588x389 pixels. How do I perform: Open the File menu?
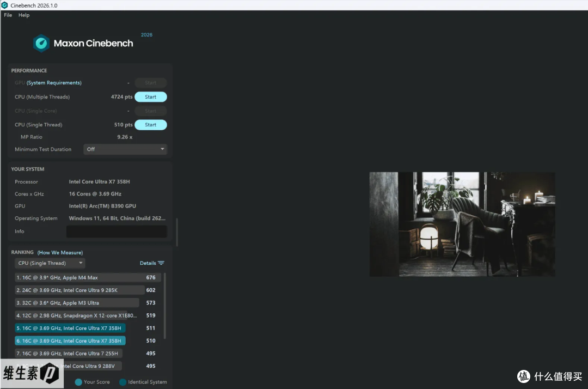8,15
